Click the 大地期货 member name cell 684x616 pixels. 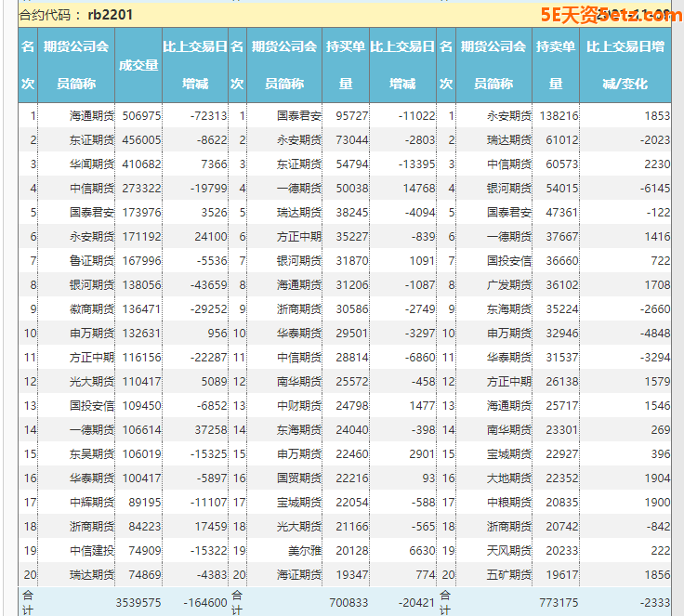(x=509, y=478)
